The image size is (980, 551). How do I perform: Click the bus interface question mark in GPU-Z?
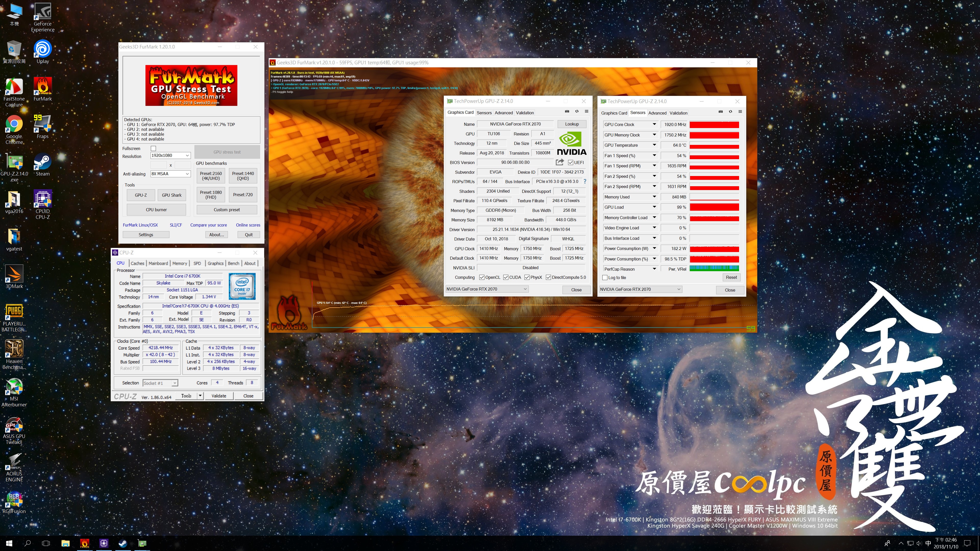tap(585, 182)
